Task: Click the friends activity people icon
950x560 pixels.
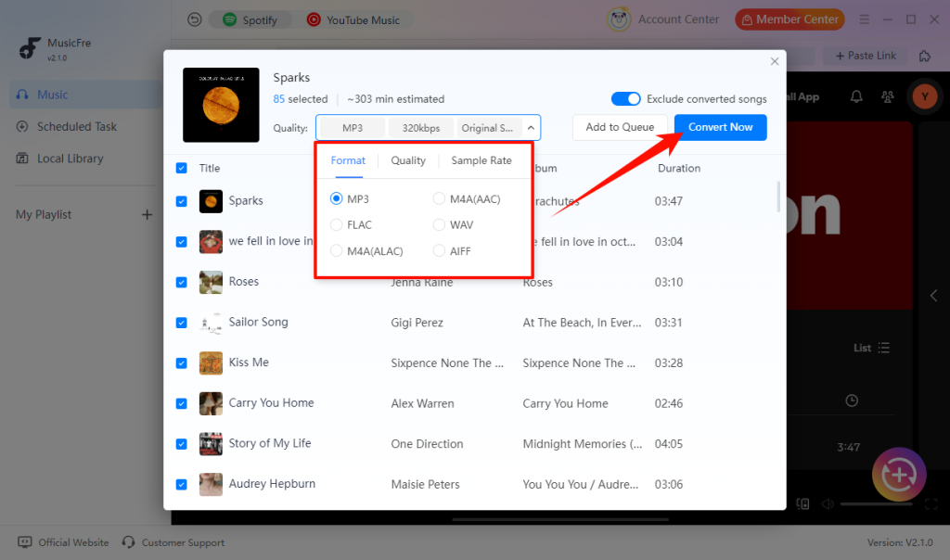Action: click(x=888, y=96)
